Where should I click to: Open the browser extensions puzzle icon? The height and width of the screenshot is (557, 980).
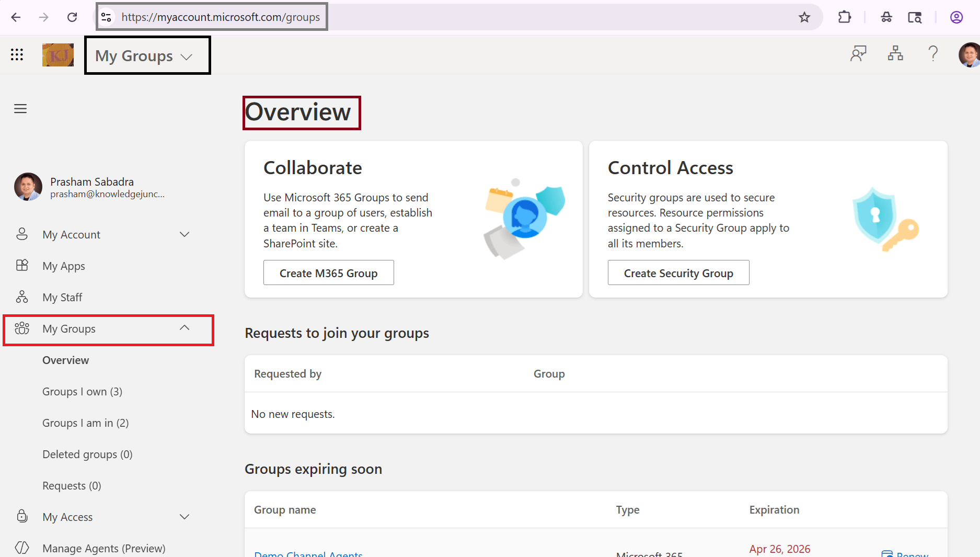[x=844, y=17]
